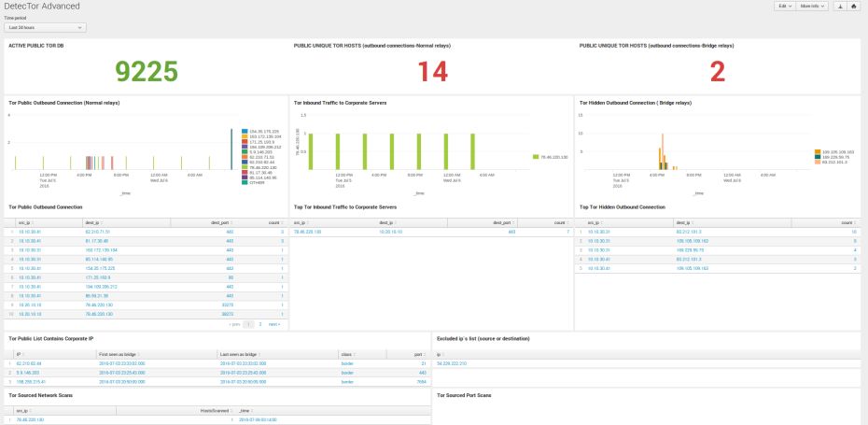Sort outbound connection table by src_ip

[26, 222]
